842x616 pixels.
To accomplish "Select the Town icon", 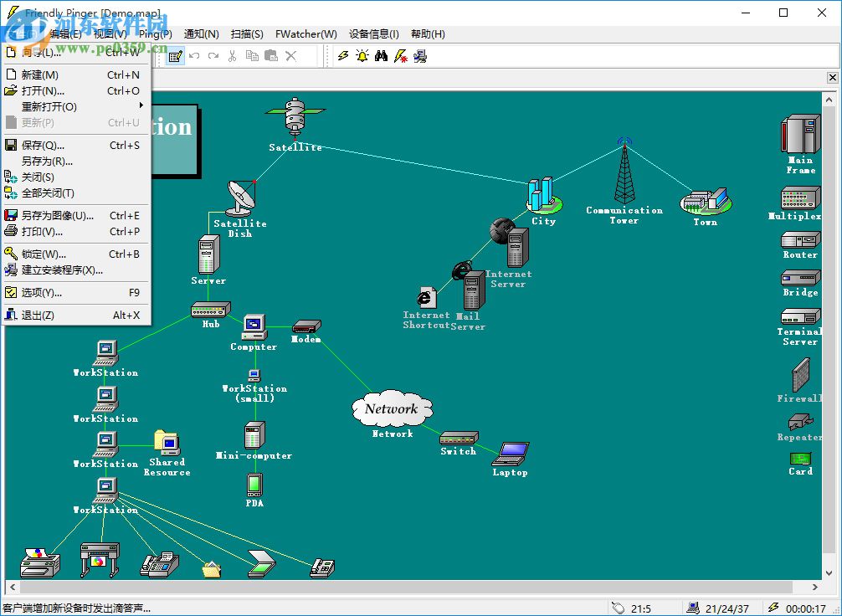I will pyautogui.click(x=705, y=202).
